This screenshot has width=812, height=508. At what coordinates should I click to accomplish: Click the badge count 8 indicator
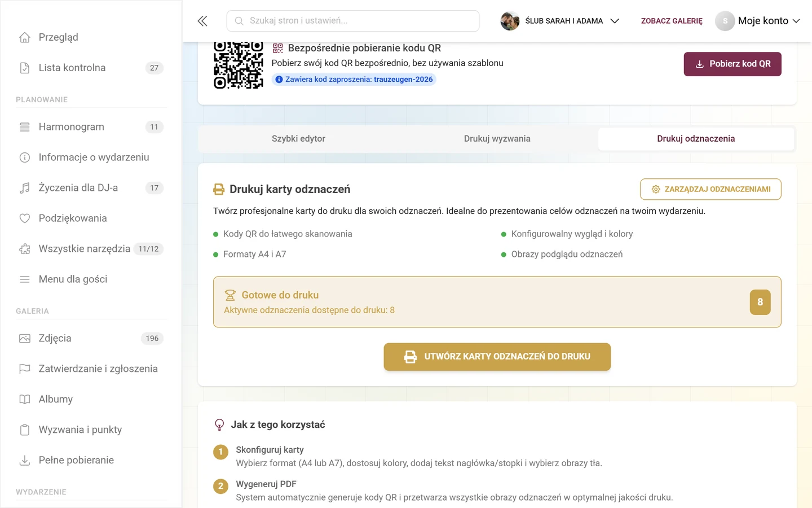(x=760, y=302)
